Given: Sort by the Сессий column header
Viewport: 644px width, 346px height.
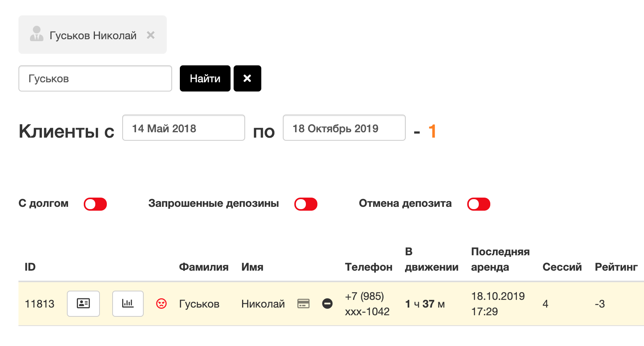Looking at the screenshot, I should (562, 267).
